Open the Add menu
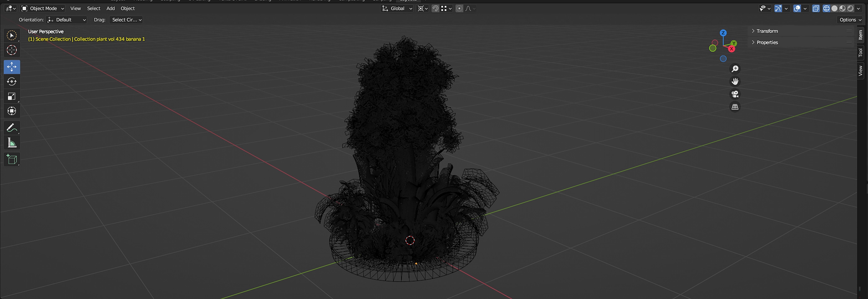 tap(110, 8)
